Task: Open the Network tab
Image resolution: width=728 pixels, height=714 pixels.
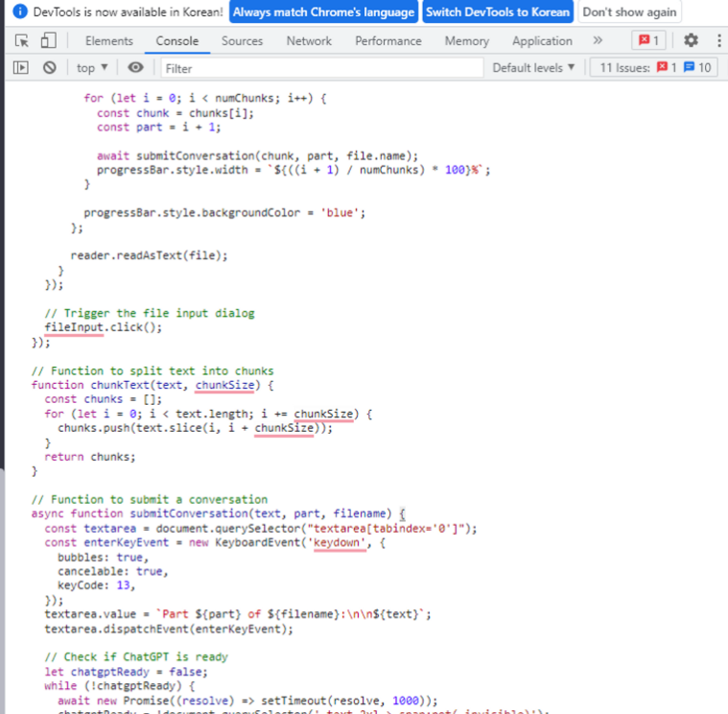Action: (x=309, y=41)
